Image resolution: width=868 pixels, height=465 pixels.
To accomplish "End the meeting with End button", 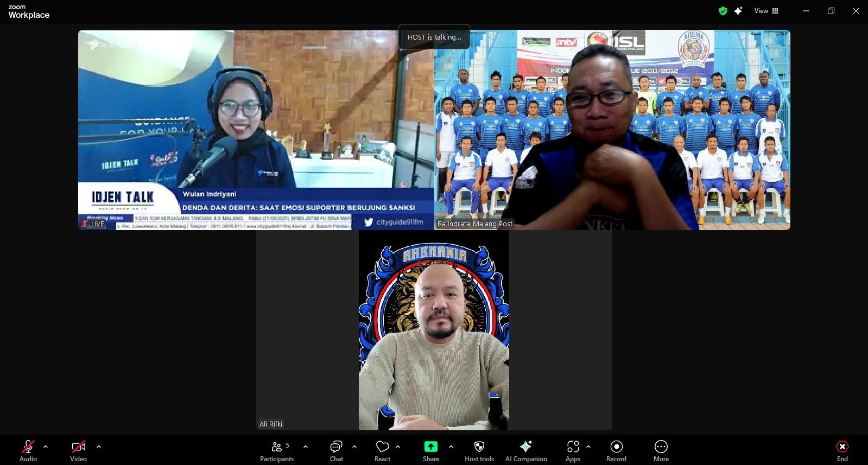I will [x=842, y=451].
